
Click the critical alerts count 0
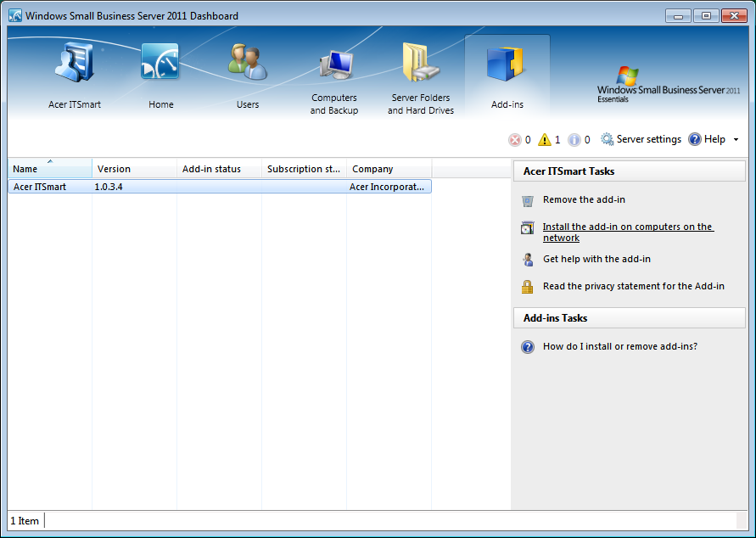[x=528, y=140]
